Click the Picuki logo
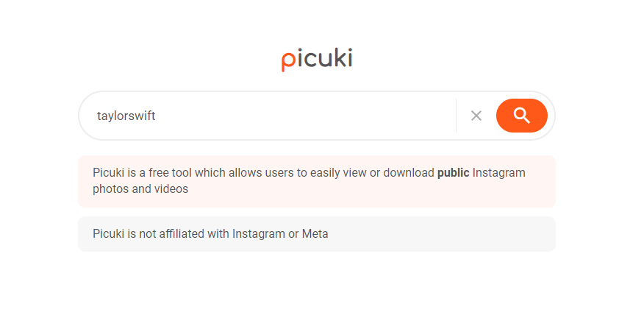The image size is (644, 321). pyautogui.click(x=317, y=60)
